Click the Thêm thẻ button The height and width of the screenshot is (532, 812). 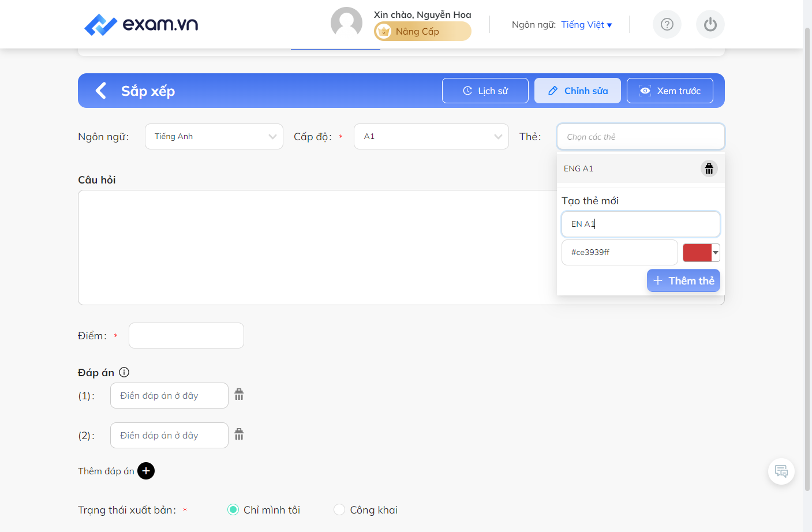(683, 280)
